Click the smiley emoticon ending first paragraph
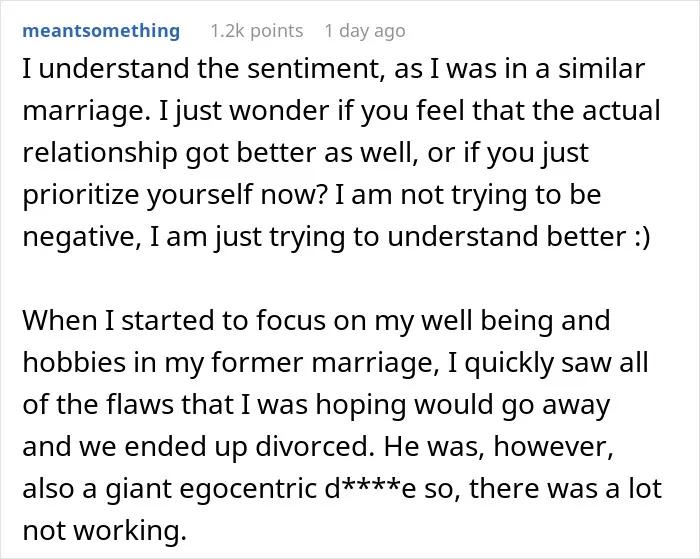Screen dimensions: 700x559 [642, 237]
